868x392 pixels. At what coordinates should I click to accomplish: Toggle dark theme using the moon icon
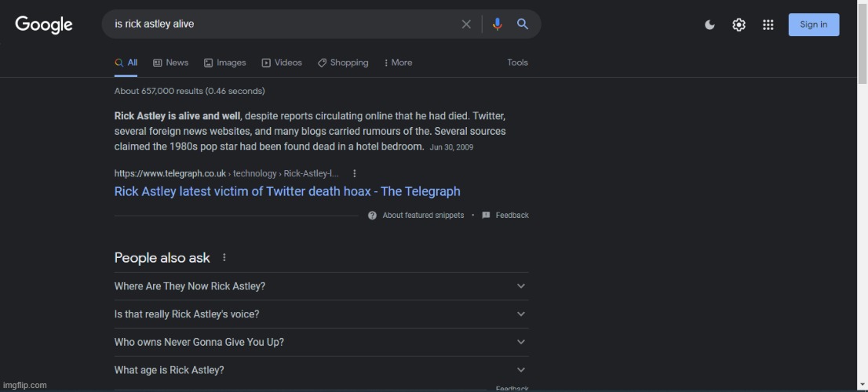click(709, 25)
